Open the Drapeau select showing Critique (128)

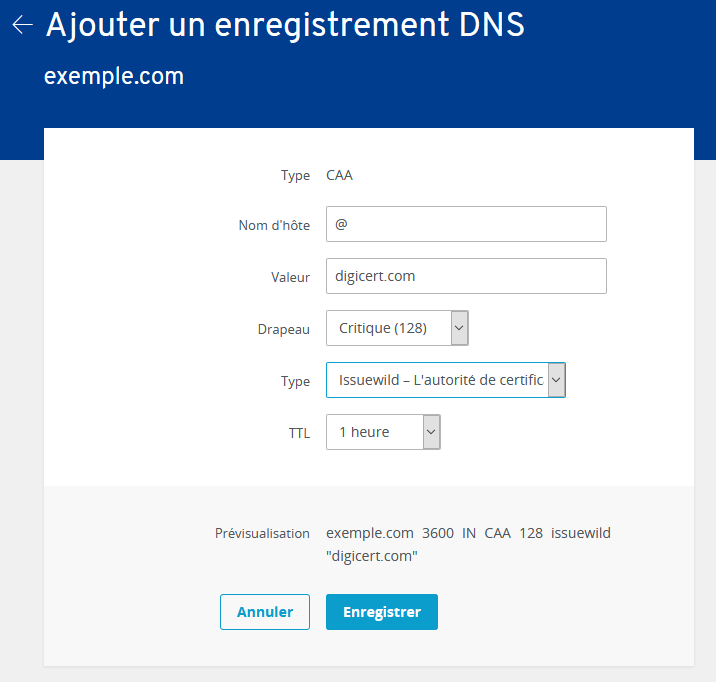tap(397, 328)
